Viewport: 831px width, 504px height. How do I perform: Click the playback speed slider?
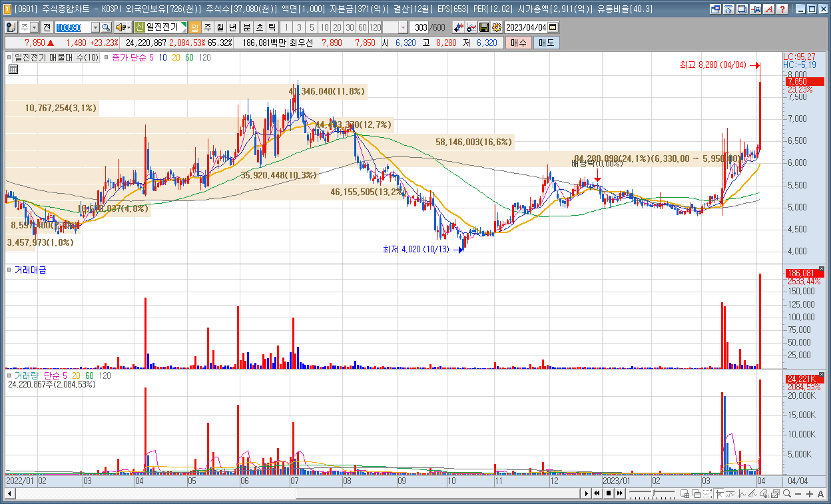(653, 493)
